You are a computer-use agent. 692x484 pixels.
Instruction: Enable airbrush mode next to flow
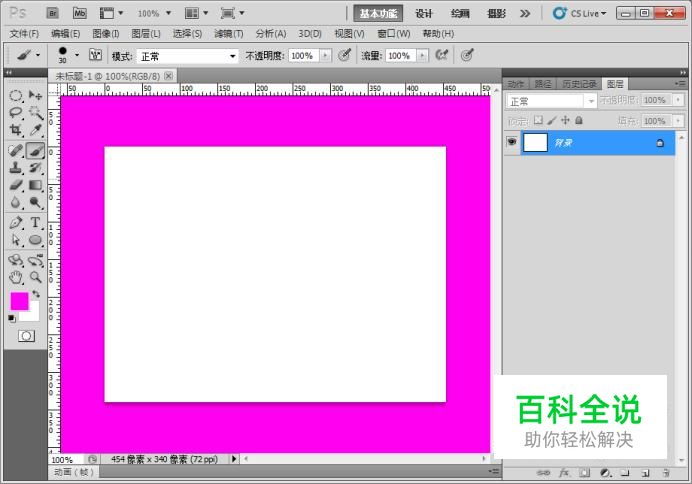click(441, 55)
